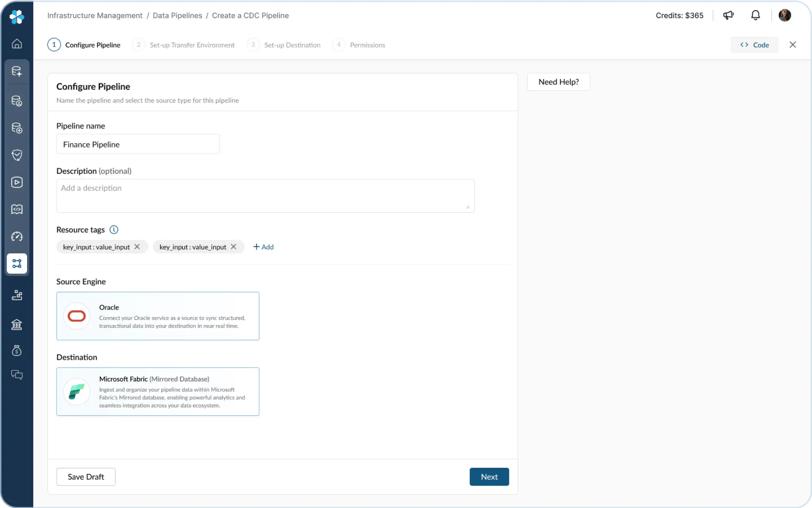The image size is (812, 508).
Task: Click the app logo in the sidebar
Action: point(17,16)
